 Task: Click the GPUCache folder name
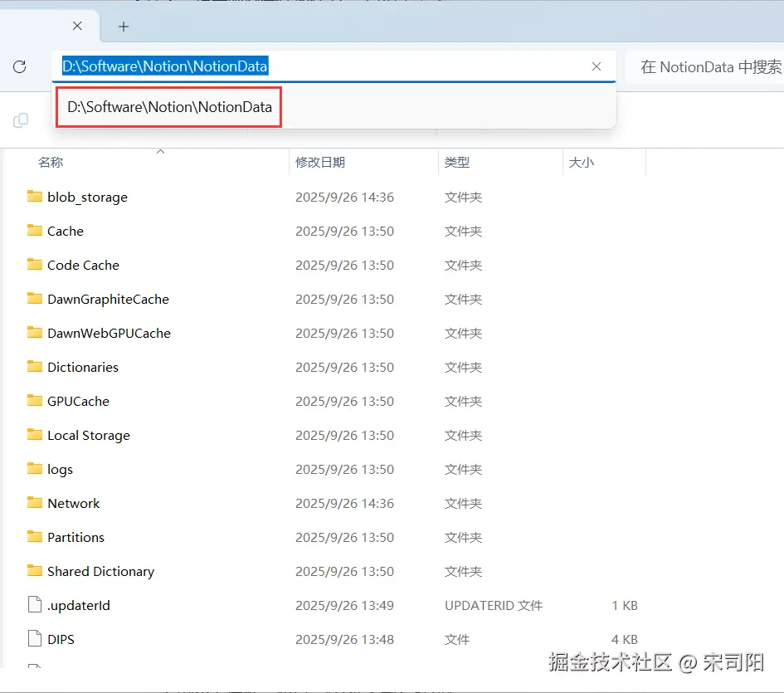[x=79, y=402]
